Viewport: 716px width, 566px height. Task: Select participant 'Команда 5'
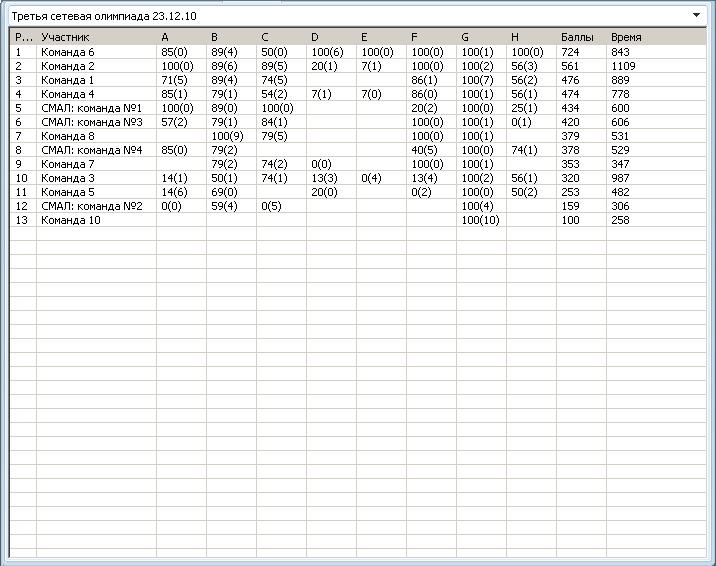(68, 192)
